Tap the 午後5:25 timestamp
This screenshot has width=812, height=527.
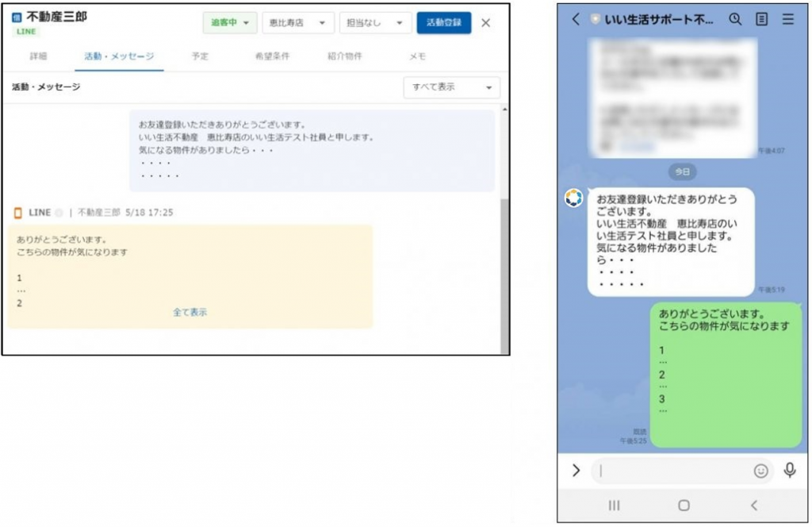click(634, 441)
